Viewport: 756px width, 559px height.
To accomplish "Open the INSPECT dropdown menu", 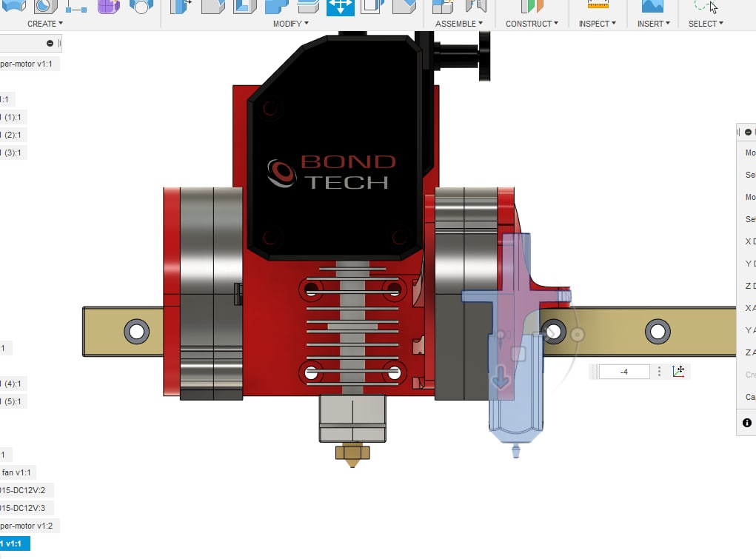I will click(598, 24).
